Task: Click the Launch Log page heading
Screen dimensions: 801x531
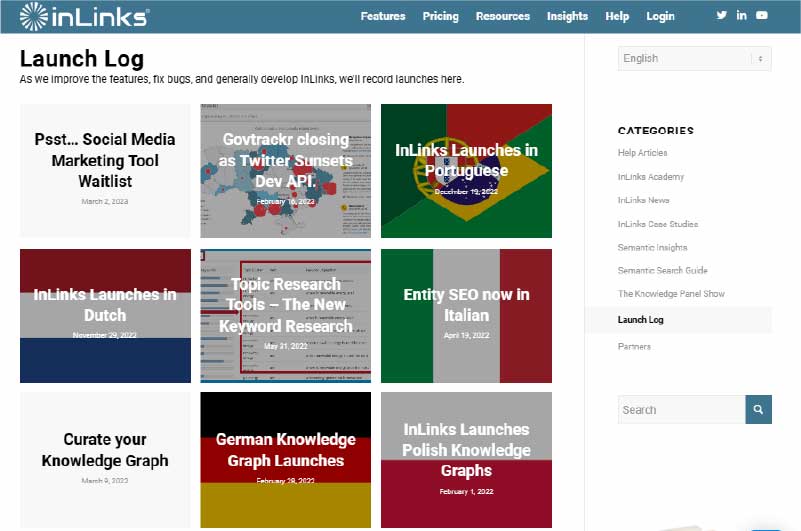Action: click(82, 59)
